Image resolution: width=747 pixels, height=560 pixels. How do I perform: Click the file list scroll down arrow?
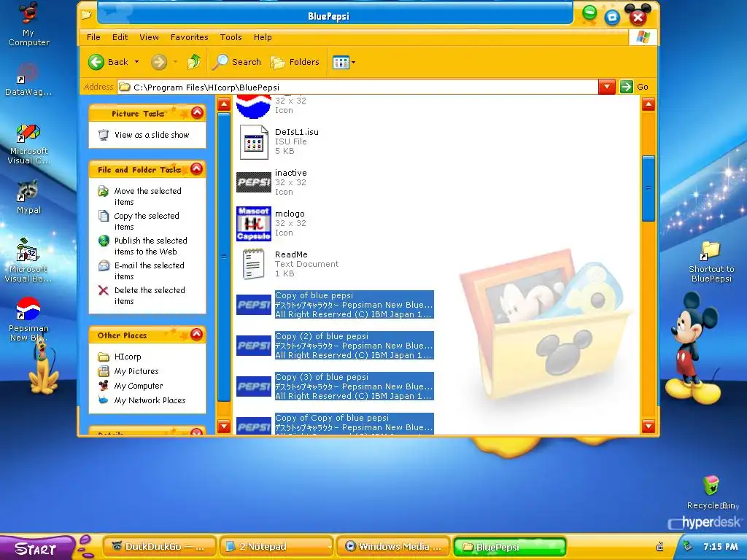[649, 426]
